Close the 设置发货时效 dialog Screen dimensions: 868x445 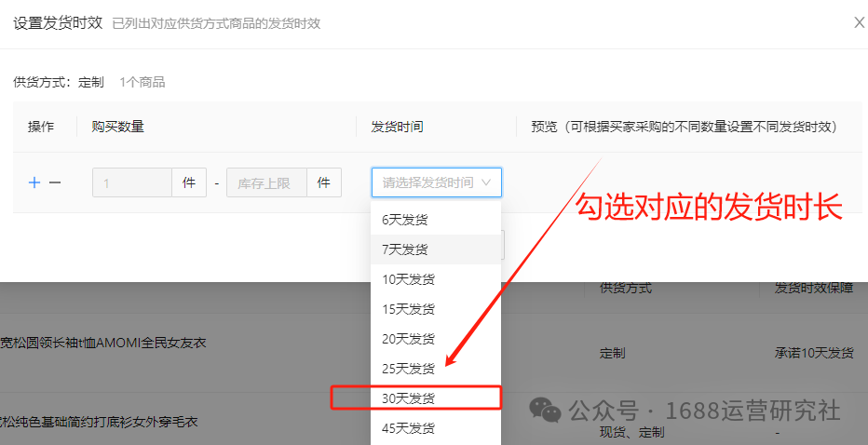point(859,22)
